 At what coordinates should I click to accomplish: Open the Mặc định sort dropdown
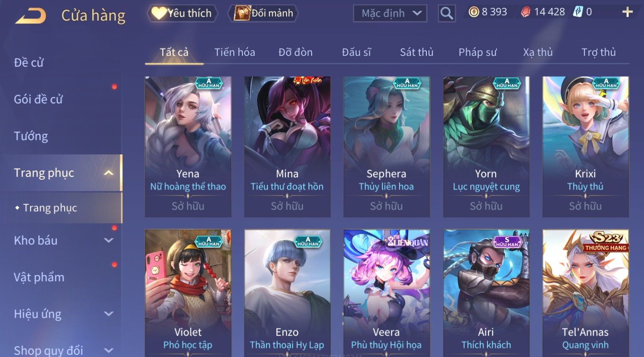coord(390,14)
